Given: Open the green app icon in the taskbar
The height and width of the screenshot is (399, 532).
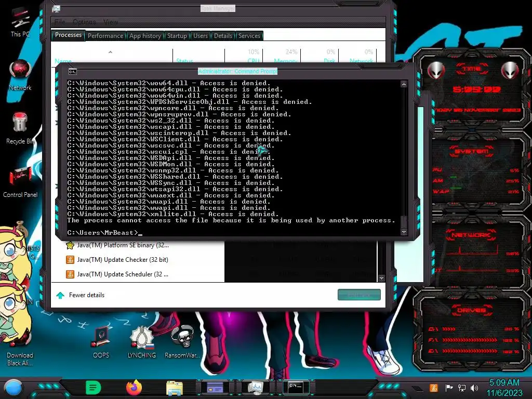Looking at the screenshot, I should point(94,388).
